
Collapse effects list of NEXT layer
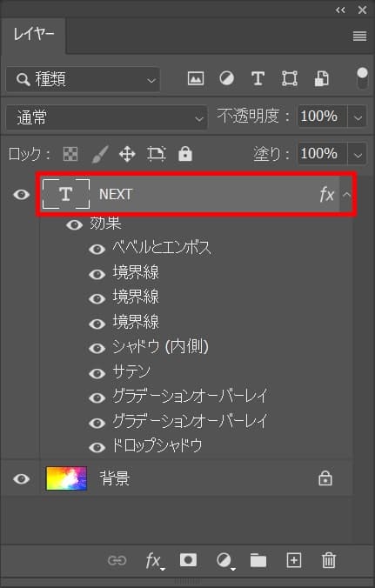click(347, 194)
